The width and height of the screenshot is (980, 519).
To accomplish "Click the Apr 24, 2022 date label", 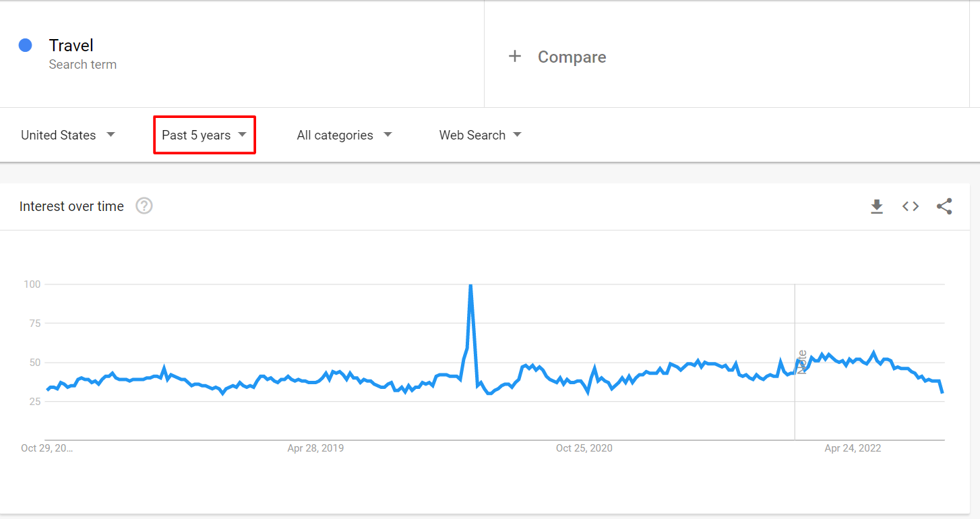I will click(853, 448).
